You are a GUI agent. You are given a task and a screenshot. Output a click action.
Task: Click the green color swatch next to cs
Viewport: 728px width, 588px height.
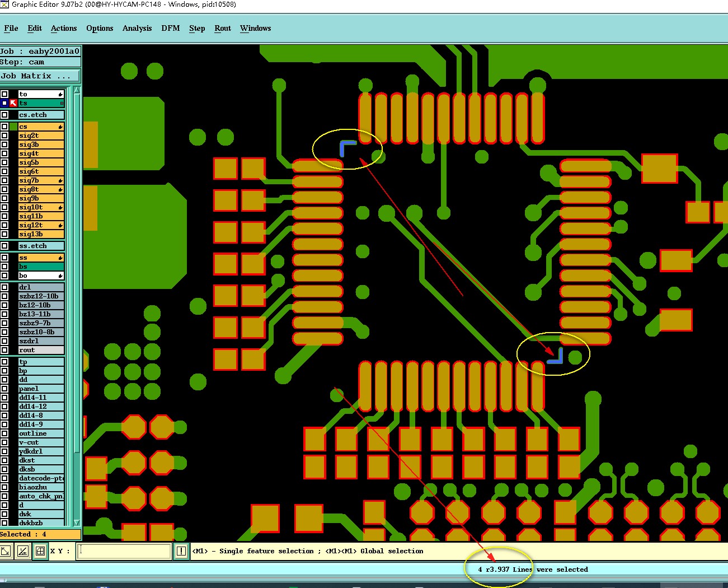pyautogui.click(x=13, y=127)
